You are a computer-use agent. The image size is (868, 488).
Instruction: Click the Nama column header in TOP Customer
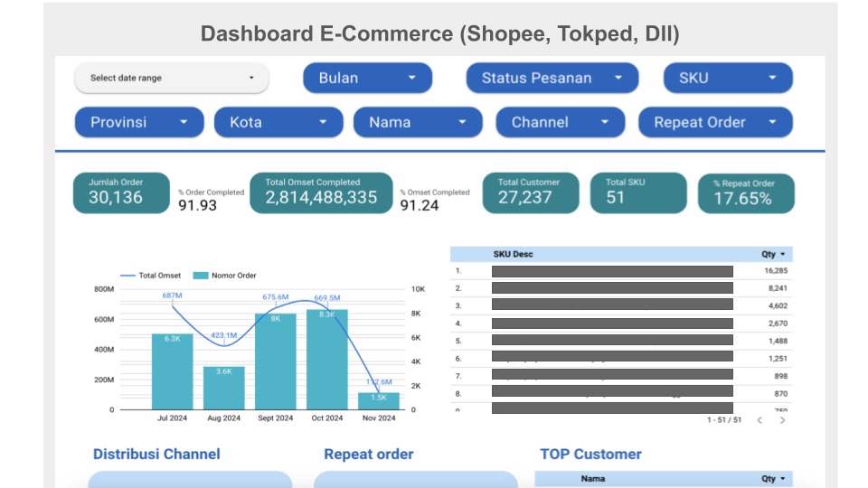point(593,479)
